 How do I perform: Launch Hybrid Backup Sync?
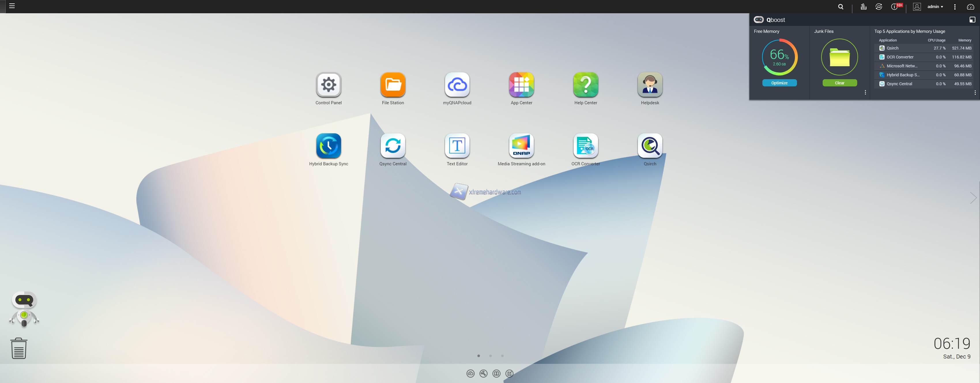(x=328, y=146)
